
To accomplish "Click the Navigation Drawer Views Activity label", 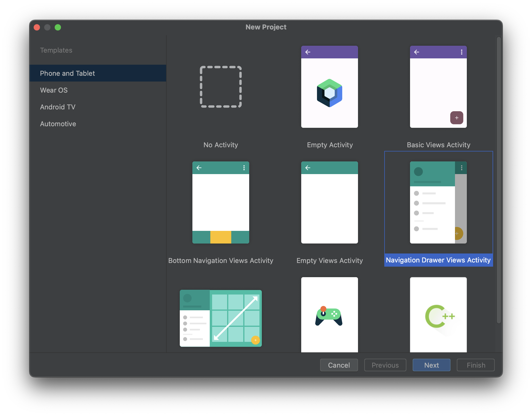I will point(438,260).
